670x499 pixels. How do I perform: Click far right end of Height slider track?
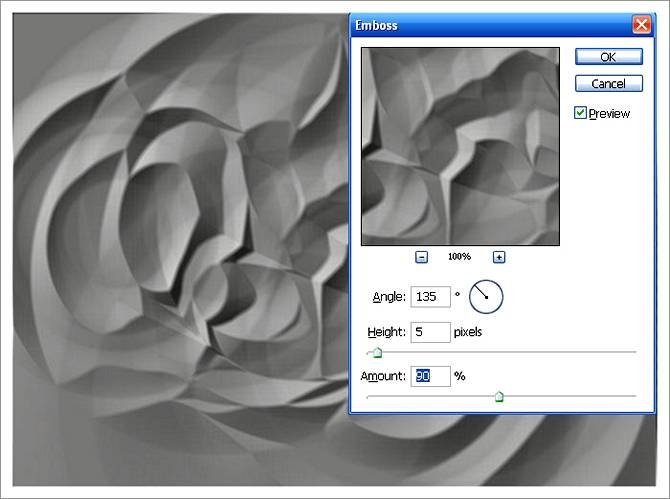tap(634, 352)
